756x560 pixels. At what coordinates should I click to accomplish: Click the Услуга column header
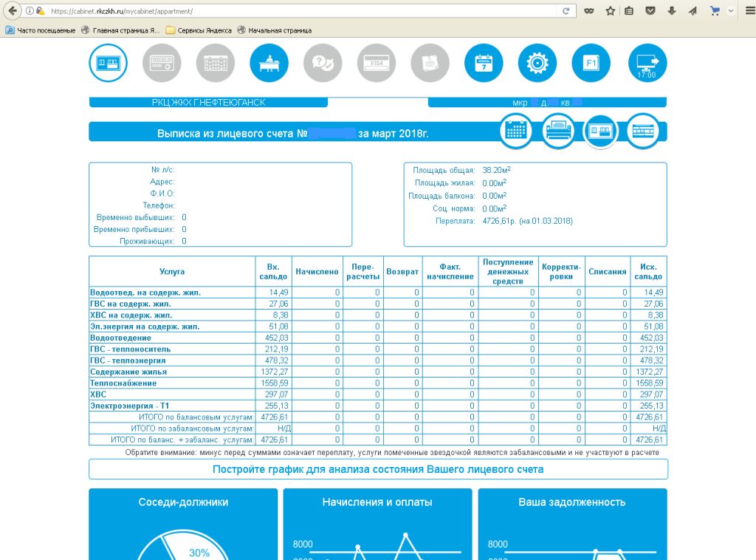(172, 272)
